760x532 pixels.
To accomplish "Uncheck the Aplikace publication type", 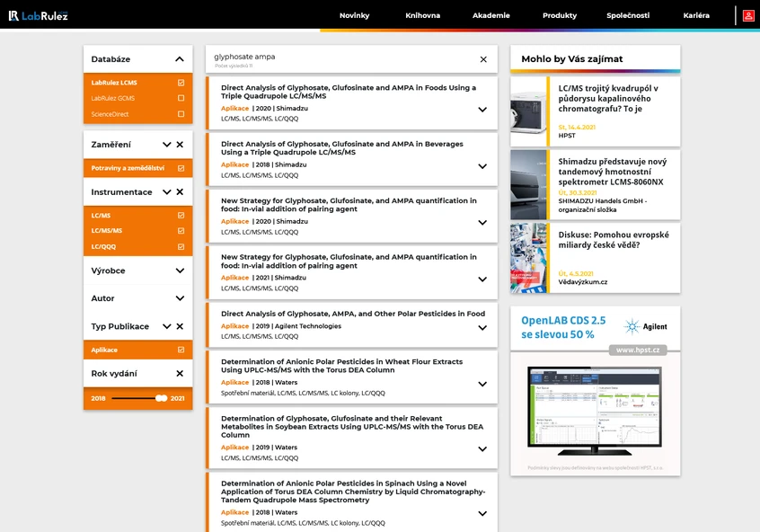I will pos(181,350).
